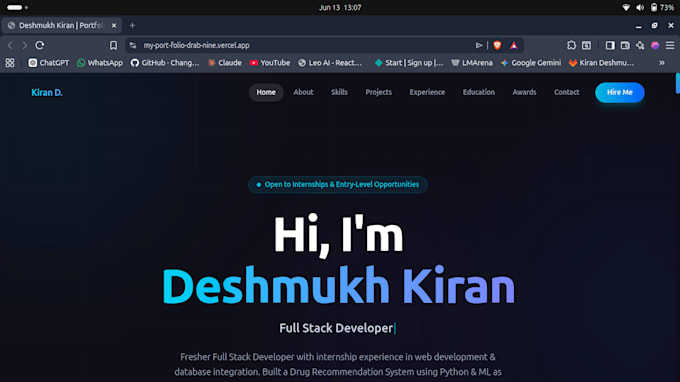Click the page vertical scrollbar thumb

tap(677, 83)
